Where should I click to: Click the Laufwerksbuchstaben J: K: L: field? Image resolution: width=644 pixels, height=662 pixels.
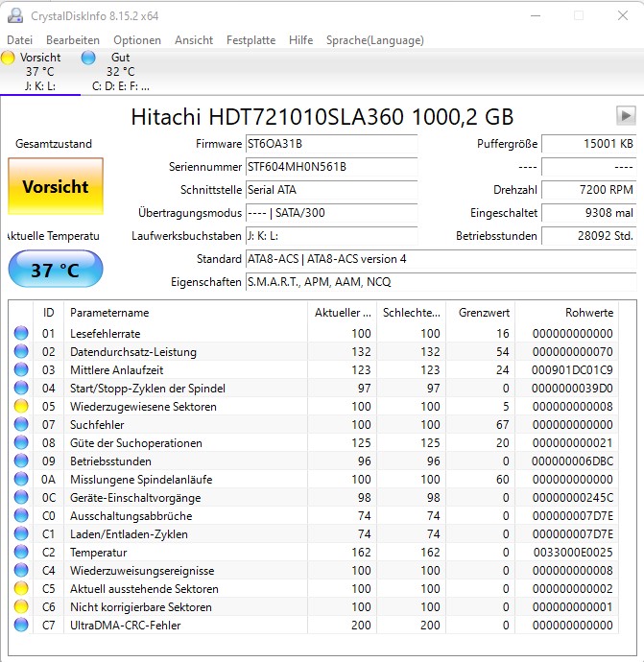coord(331,236)
